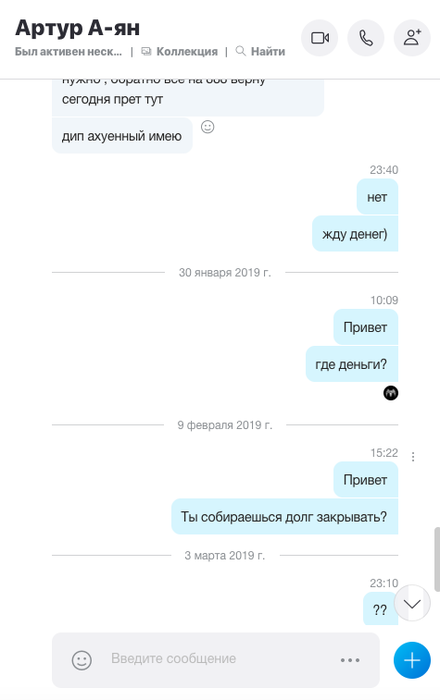Select the 'Ты собираешься долг закрывать?' message
Image resolution: width=440 pixels, height=700 pixels.
click(x=284, y=517)
